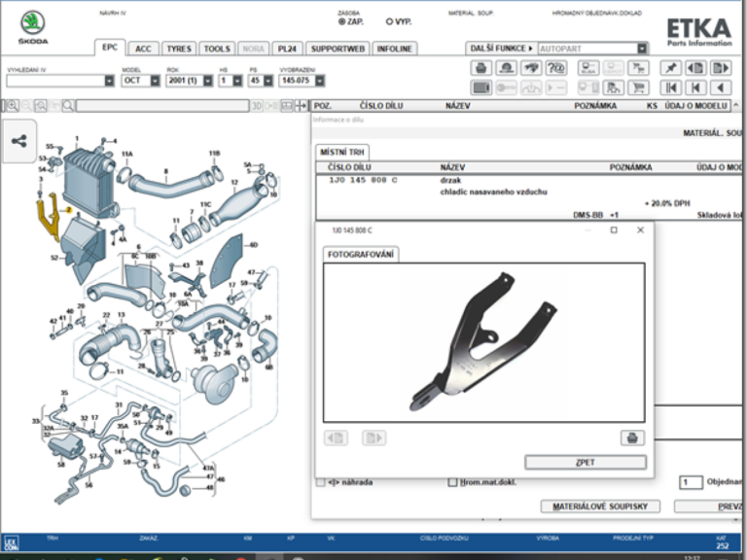This screenshot has height=560, width=747.
Task: Click the MATERIÁLOVÉ SOUPISKY button
Action: [600, 507]
